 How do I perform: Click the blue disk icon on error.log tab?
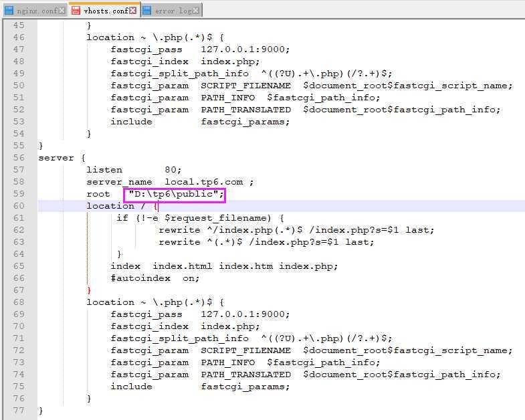(x=146, y=10)
